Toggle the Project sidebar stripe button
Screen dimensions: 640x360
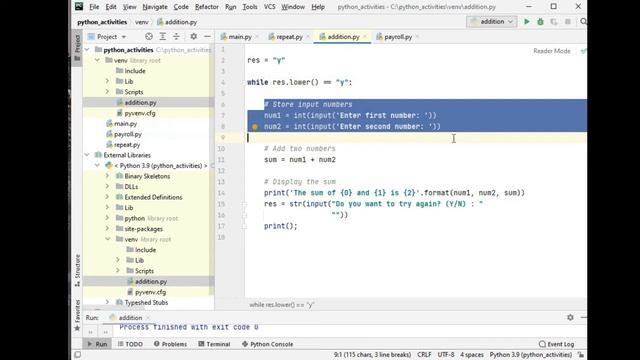(77, 47)
